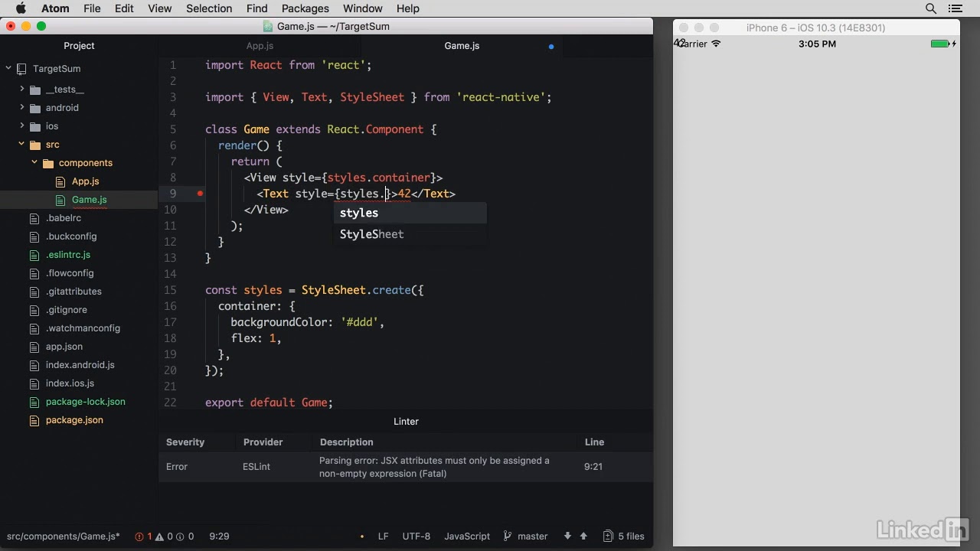
Task: Click the TargetSum repository icon
Action: coord(21,68)
